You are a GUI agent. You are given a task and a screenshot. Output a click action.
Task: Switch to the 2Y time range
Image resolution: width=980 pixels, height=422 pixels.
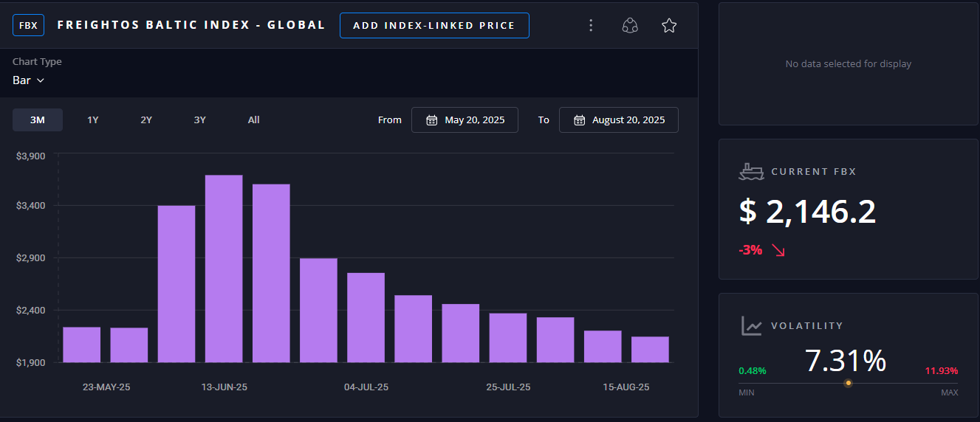pos(146,120)
